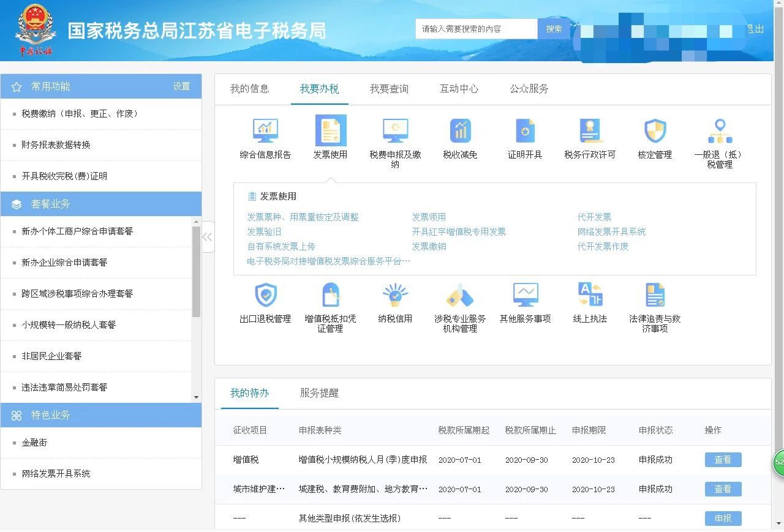Open 税费申报及缴纳 icon
Viewport: 784px width, 532px height.
click(395, 130)
